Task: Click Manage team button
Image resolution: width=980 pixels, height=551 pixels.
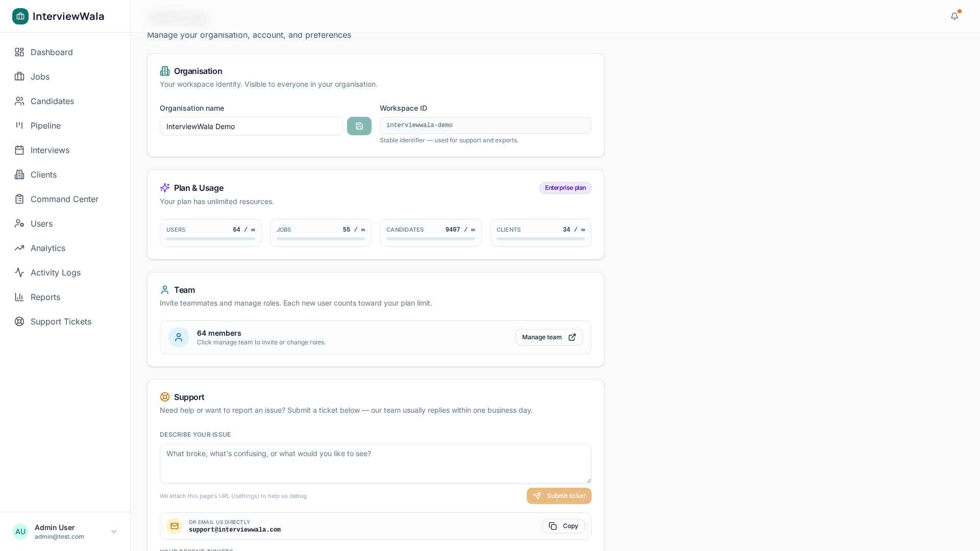Action: [x=549, y=337]
